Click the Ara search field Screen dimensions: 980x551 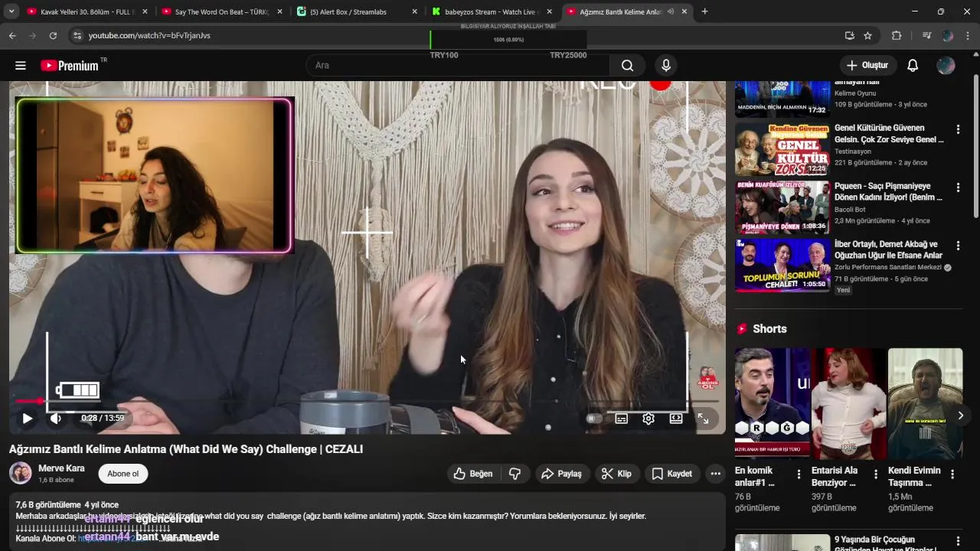458,66
